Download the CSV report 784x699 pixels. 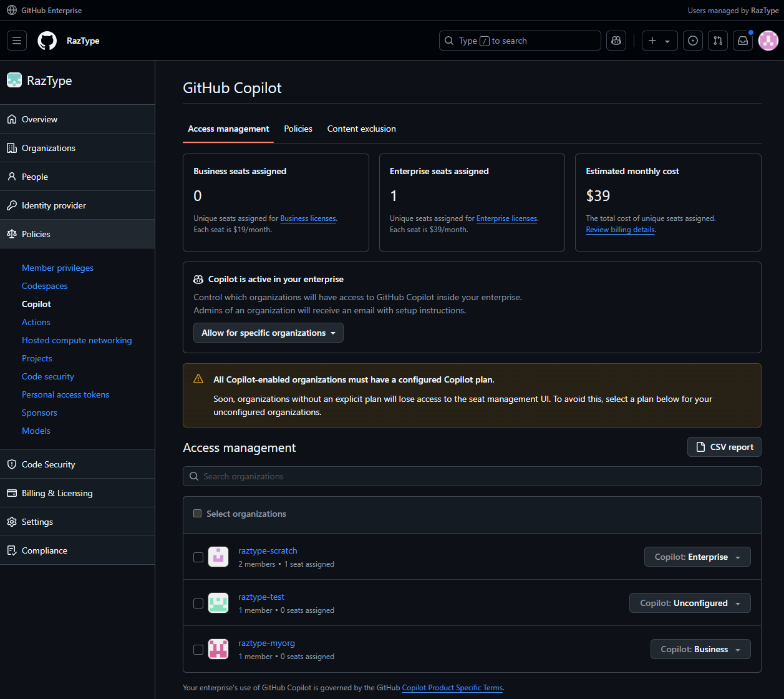724,447
